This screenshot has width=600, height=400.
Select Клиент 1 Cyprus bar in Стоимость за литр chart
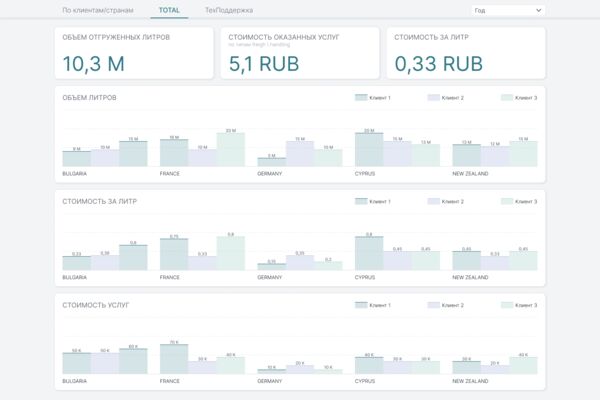coord(369,253)
